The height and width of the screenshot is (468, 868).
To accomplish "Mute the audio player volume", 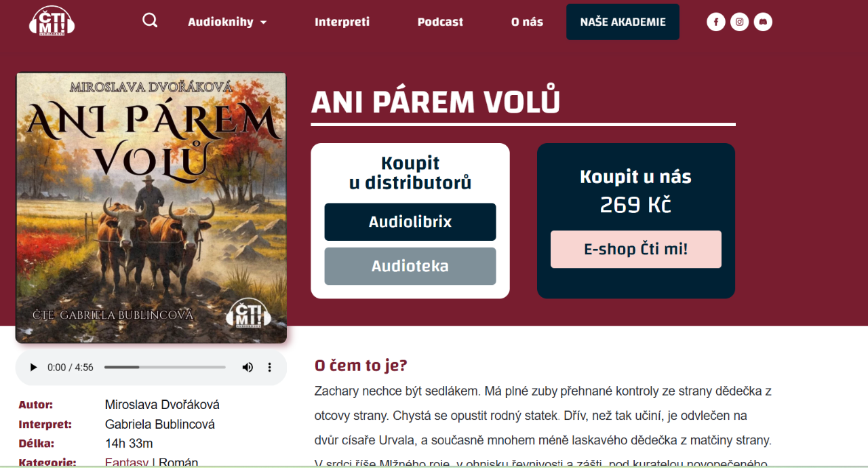I will tap(248, 367).
